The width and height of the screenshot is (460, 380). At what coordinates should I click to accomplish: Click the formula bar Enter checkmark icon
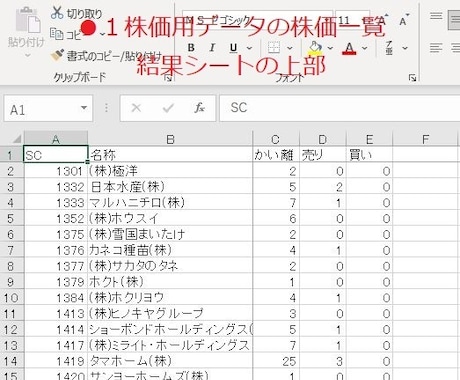[x=168, y=108]
